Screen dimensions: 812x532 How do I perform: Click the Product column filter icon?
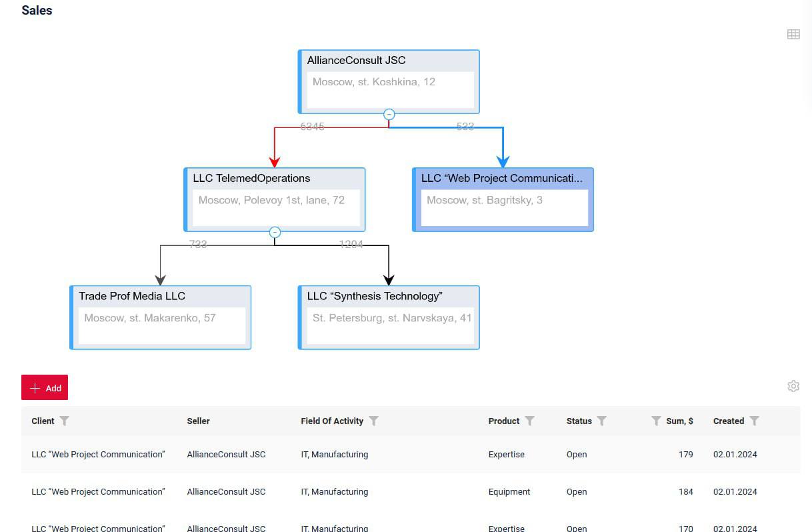530,421
